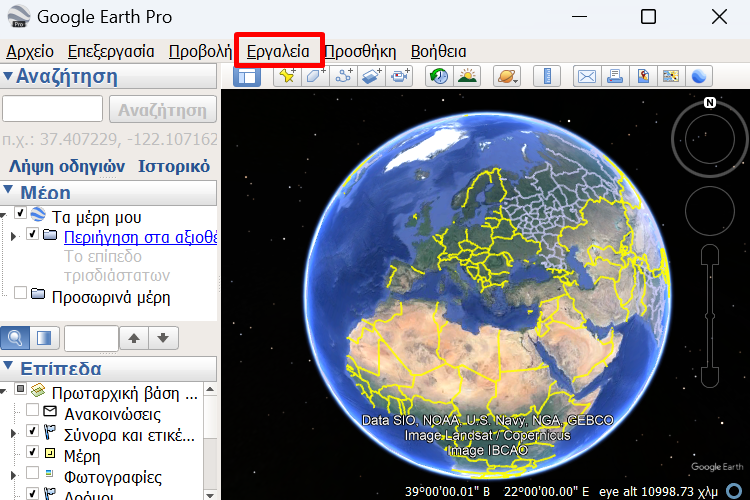Click the Αναζήτηση search button
The image size is (750, 500).
tap(163, 110)
